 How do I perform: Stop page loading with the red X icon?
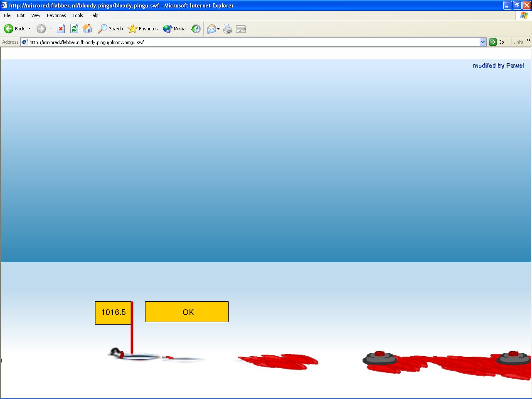[61, 29]
